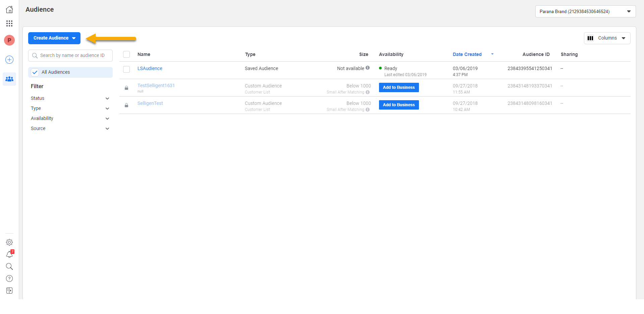Sort by Date Created column header

(x=467, y=54)
